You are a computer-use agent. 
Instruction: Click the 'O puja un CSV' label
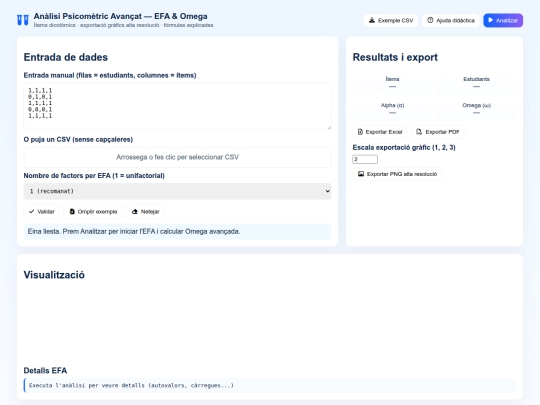78,139
